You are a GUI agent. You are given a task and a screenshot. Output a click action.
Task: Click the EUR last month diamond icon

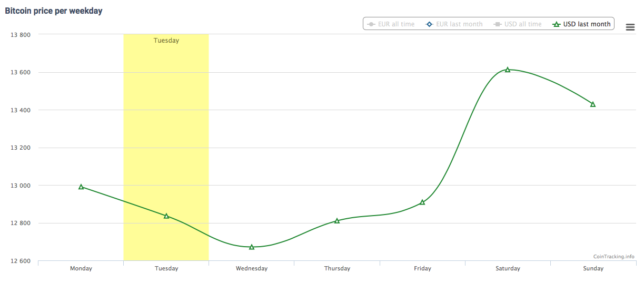pos(429,24)
